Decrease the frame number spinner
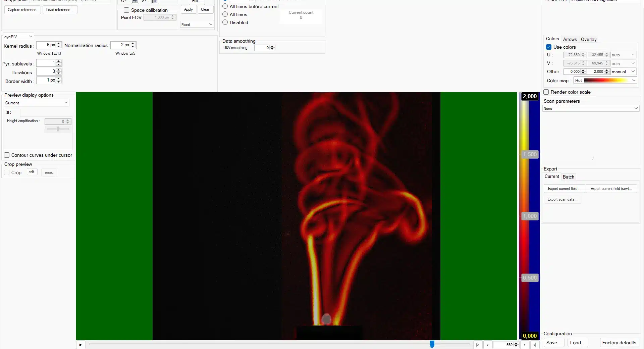 tap(517, 346)
